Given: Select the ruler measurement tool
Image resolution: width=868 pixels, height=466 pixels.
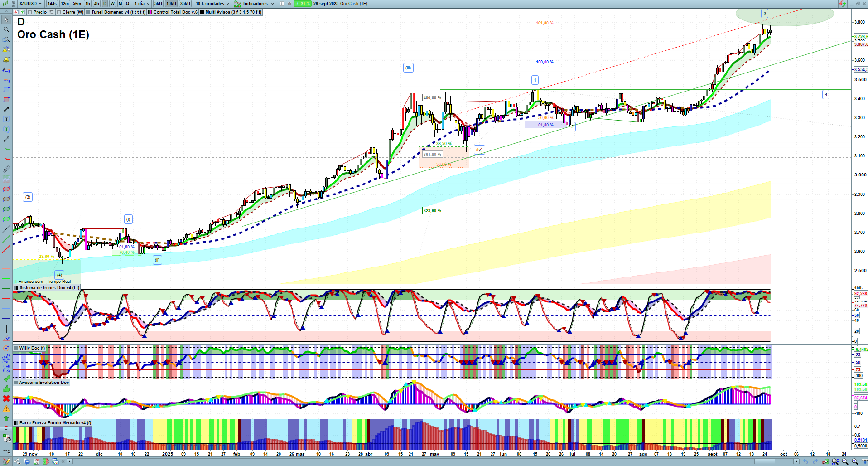Looking at the screenshot, I should pos(6,169).
